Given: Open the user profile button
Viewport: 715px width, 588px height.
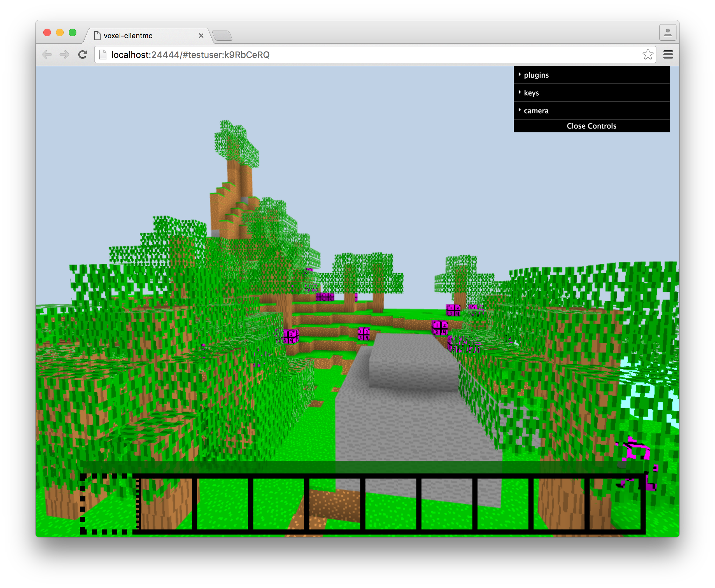Looking at the screenshot, I should (668, 32).
